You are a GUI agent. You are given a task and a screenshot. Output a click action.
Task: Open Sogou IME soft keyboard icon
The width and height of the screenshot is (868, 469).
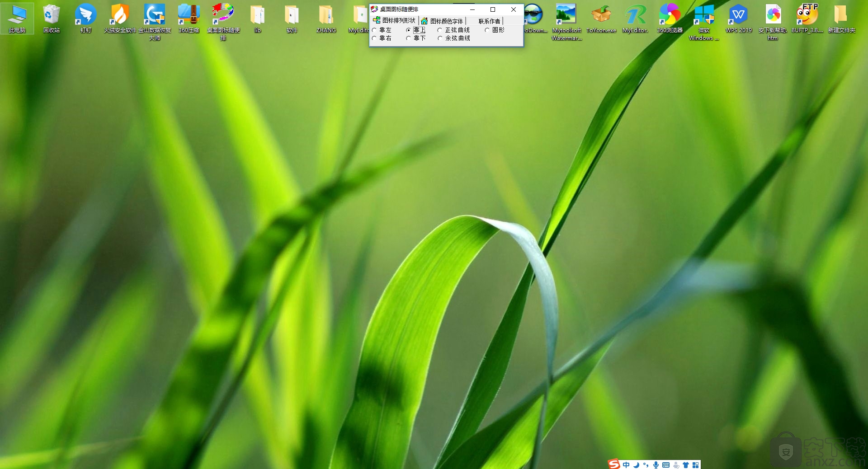666,464
